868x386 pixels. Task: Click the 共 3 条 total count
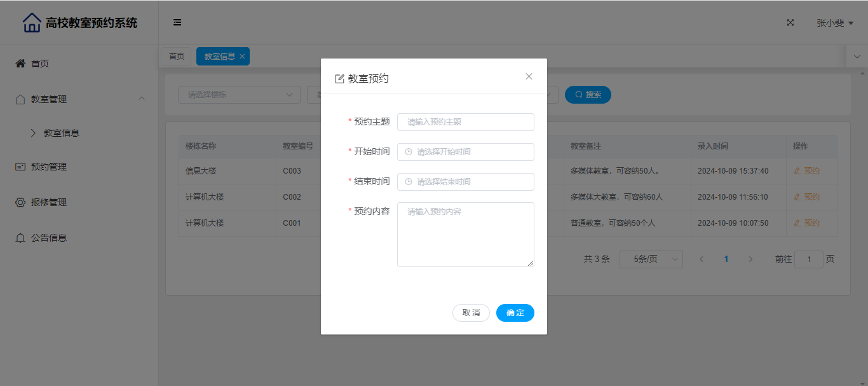point(597,259)
